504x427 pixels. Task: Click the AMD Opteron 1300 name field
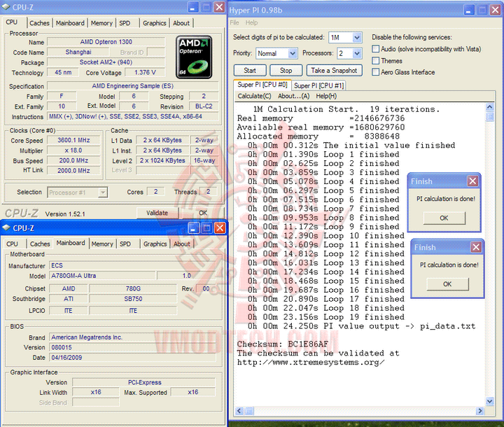(x=106, y=42)
